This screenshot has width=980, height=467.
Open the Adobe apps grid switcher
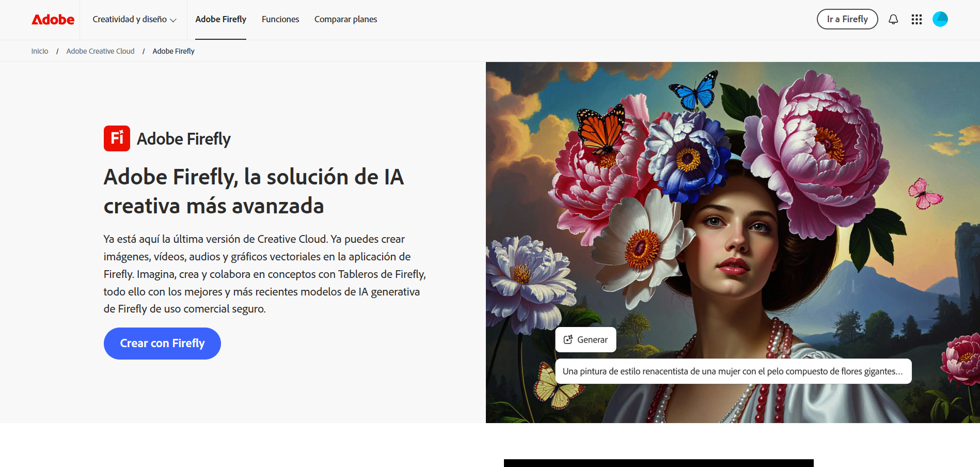[916, 20]
